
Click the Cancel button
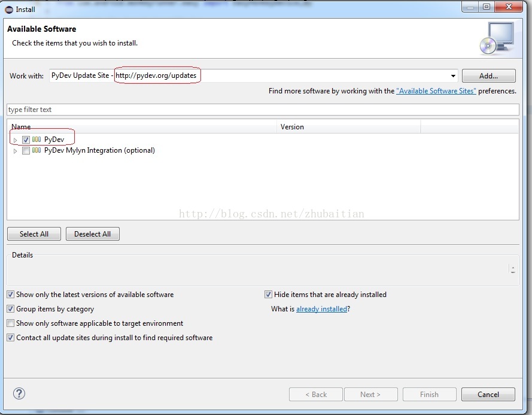(x=488, y=394)
